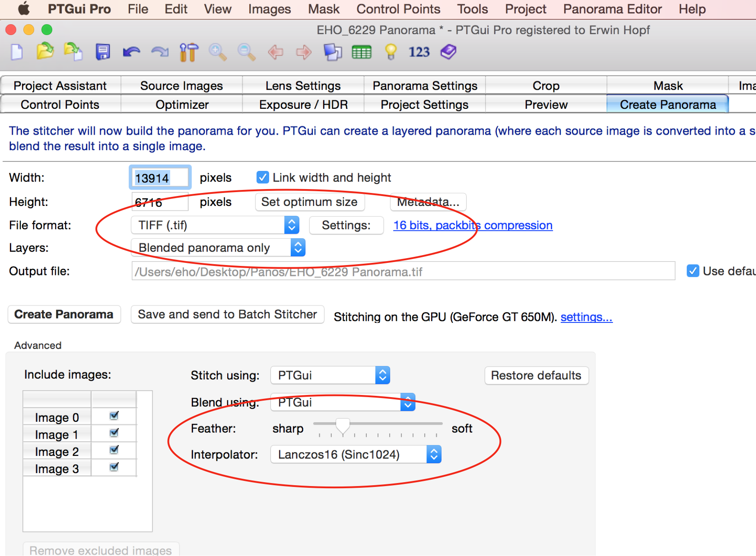
Task: Click the Restore defaults button
Action: pyautogui.click(x=537, y=375)
